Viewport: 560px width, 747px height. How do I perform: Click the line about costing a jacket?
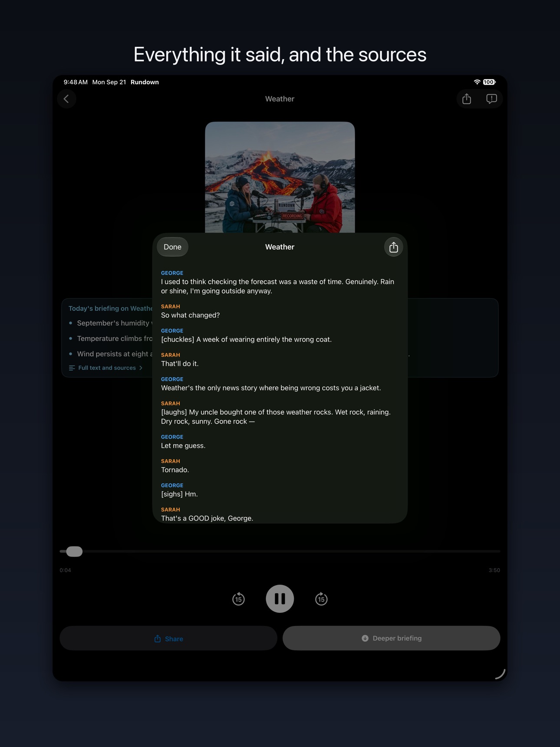tap(271, 388)
